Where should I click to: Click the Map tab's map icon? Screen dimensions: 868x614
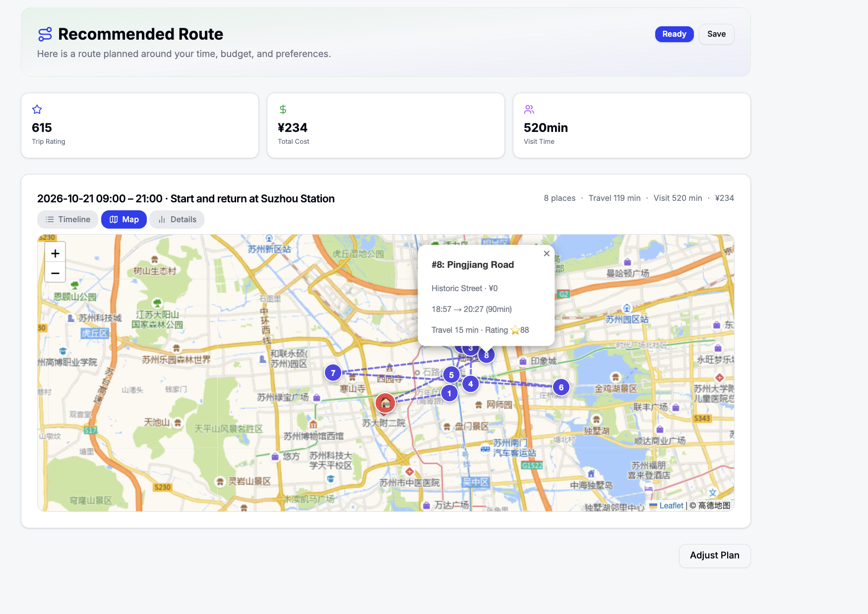(x=114, y=219)
